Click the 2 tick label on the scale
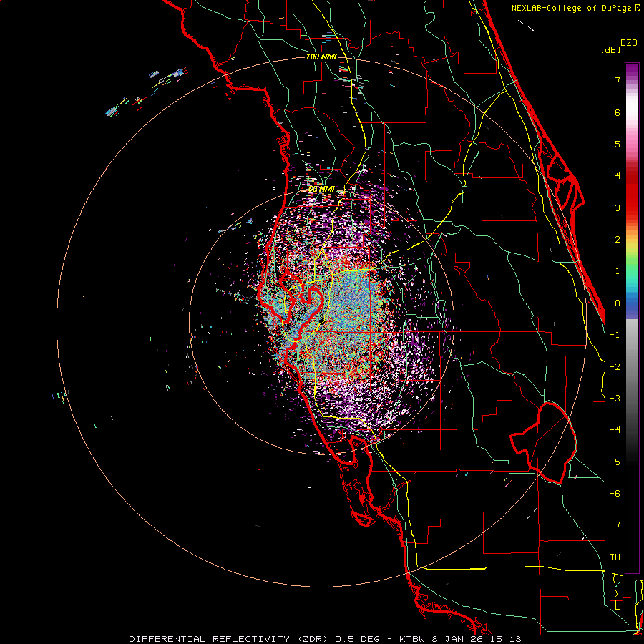644x644 pixels. (x=618, y=240)
